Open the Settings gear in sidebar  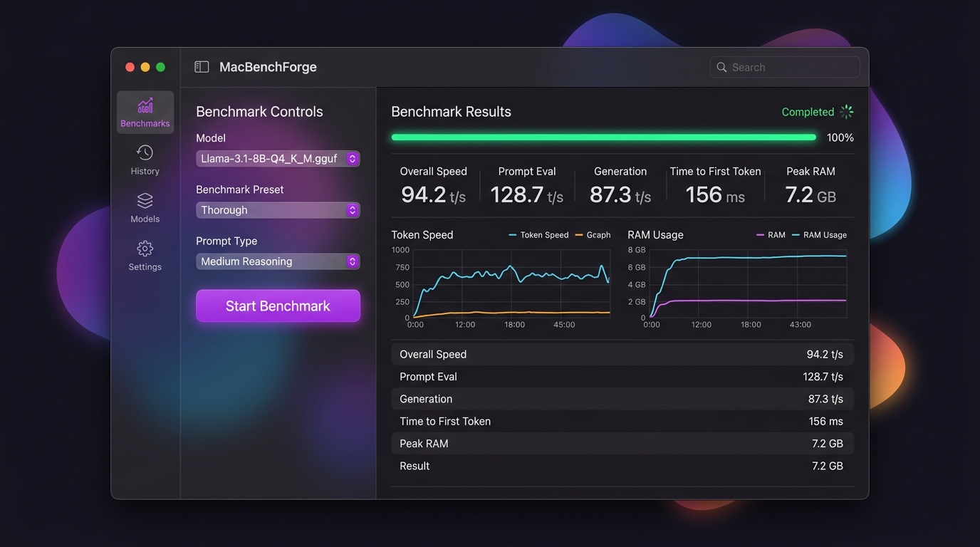coord(145,256)
